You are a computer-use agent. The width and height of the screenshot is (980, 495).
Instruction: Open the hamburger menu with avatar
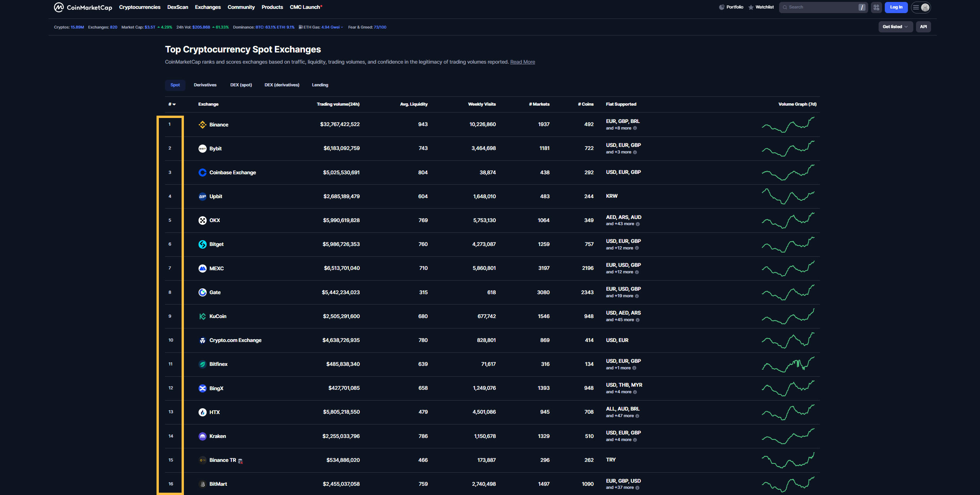point(921,7)
